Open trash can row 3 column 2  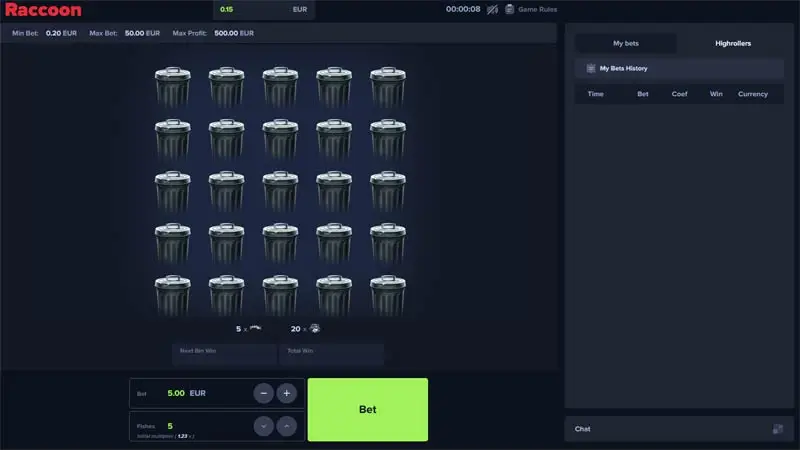227,191
